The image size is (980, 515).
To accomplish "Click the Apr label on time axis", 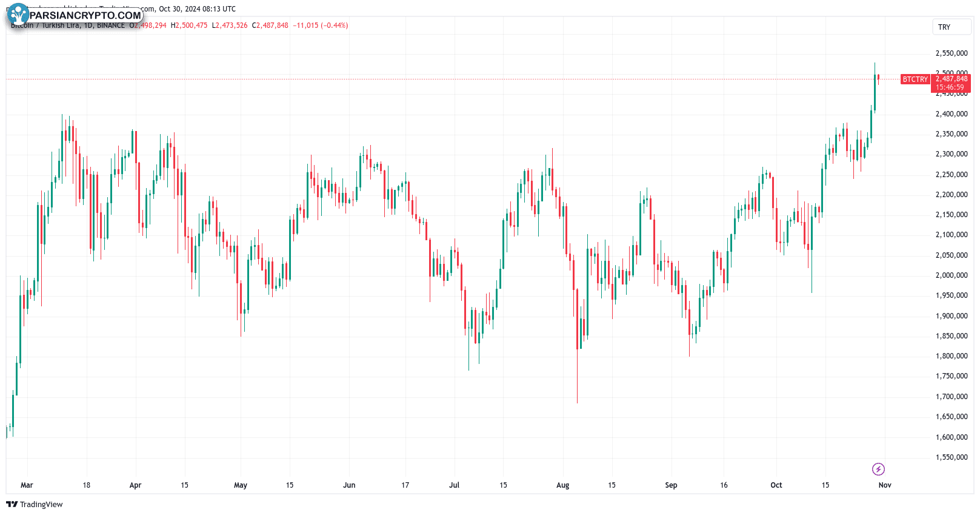I will [135, 485].
